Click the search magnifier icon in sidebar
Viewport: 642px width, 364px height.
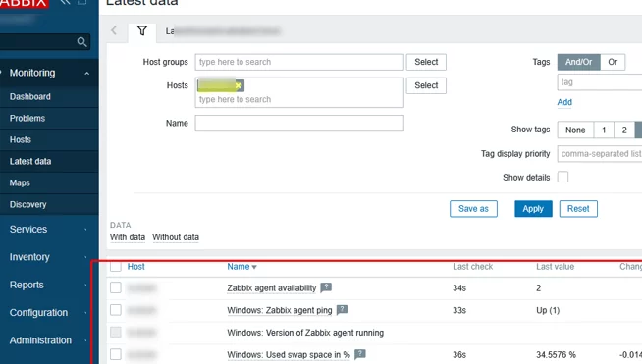coord(81,42)
